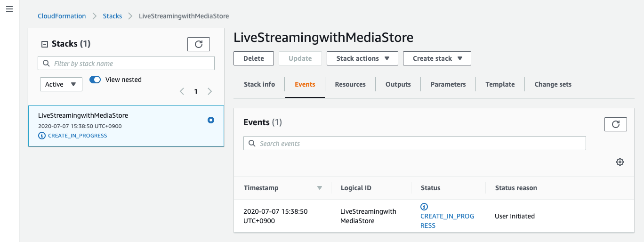Open the Create stack dropdown

pos(437,58)
